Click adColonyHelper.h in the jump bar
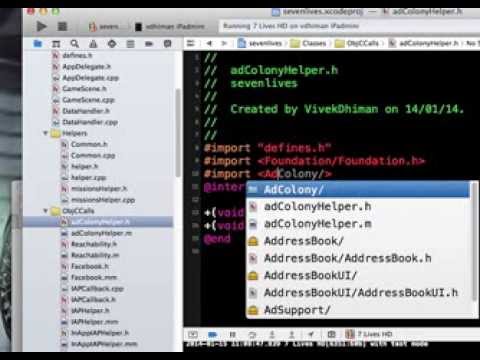This screenshot has width=480, height=360. click(424, 43)
